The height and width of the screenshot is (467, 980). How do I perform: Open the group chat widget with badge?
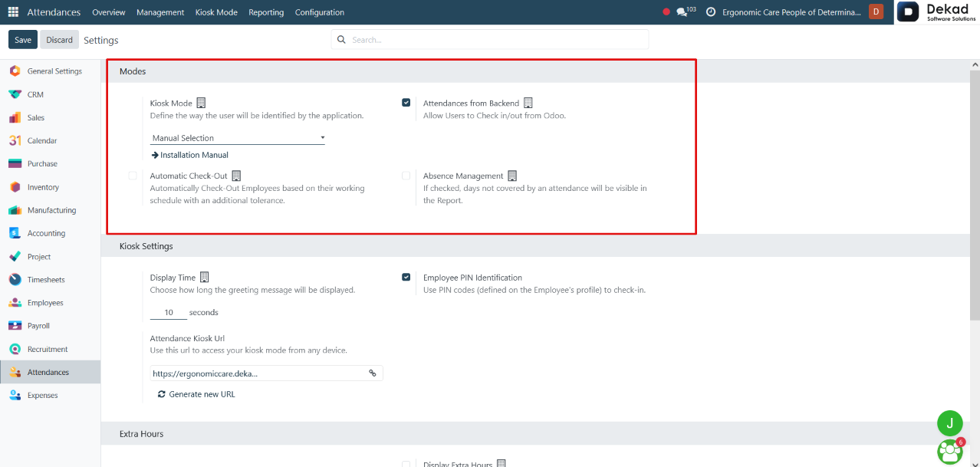coord(950,451)
